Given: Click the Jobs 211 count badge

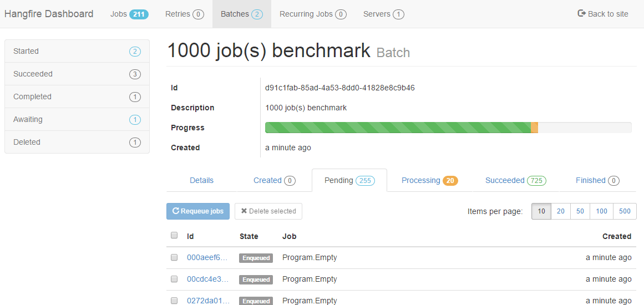Looking at the screenshot, I should tap(139, 14).
